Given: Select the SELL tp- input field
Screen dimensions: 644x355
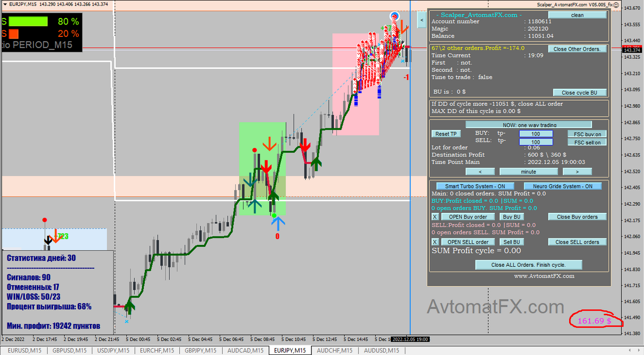Looking at the screenshot, I should point(536,142).
